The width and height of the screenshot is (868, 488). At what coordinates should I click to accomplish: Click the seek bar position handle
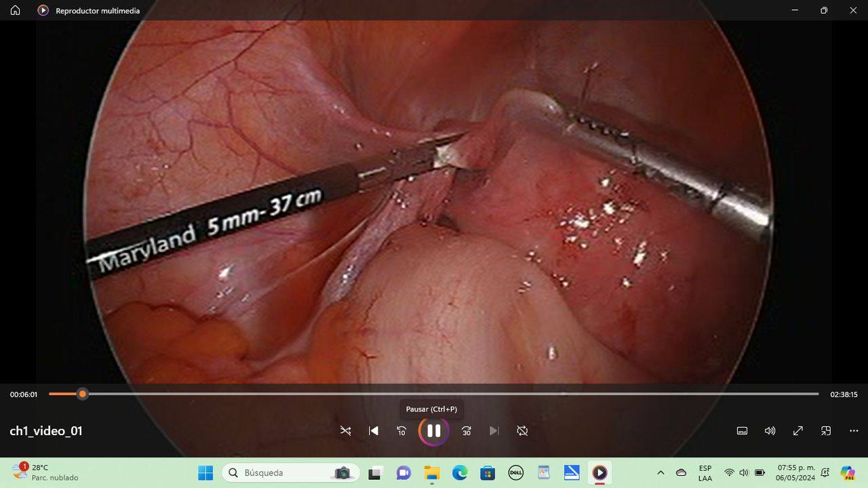[x=82, y=394]
